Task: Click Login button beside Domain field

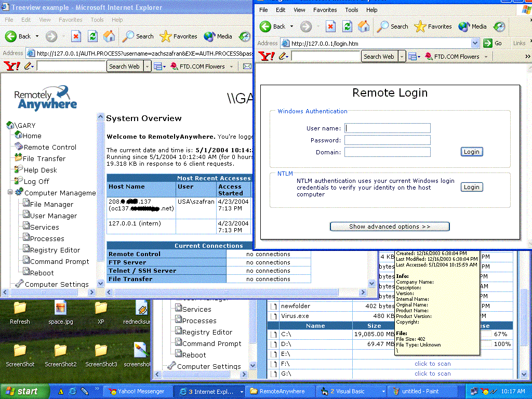Action: pos(471,152)
